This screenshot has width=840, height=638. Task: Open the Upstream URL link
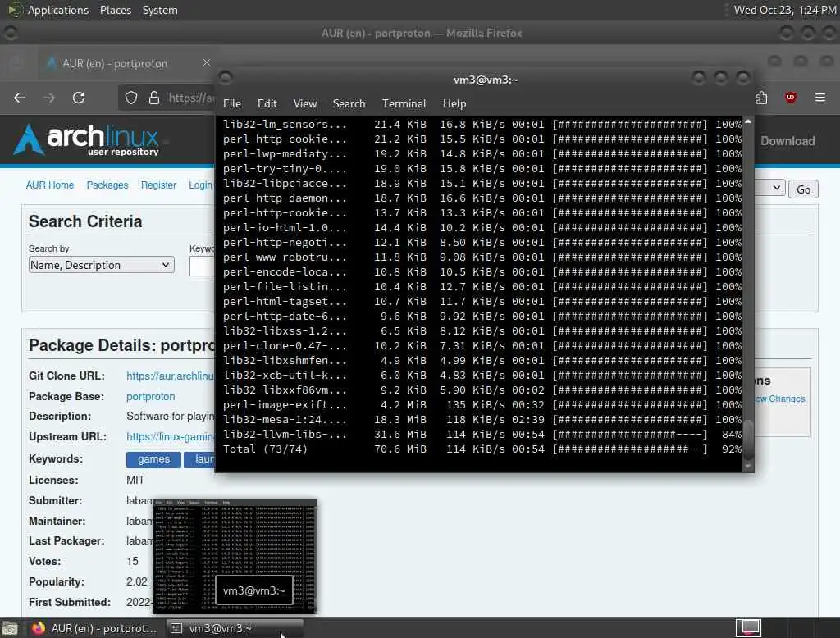click(x=170, y=437)
